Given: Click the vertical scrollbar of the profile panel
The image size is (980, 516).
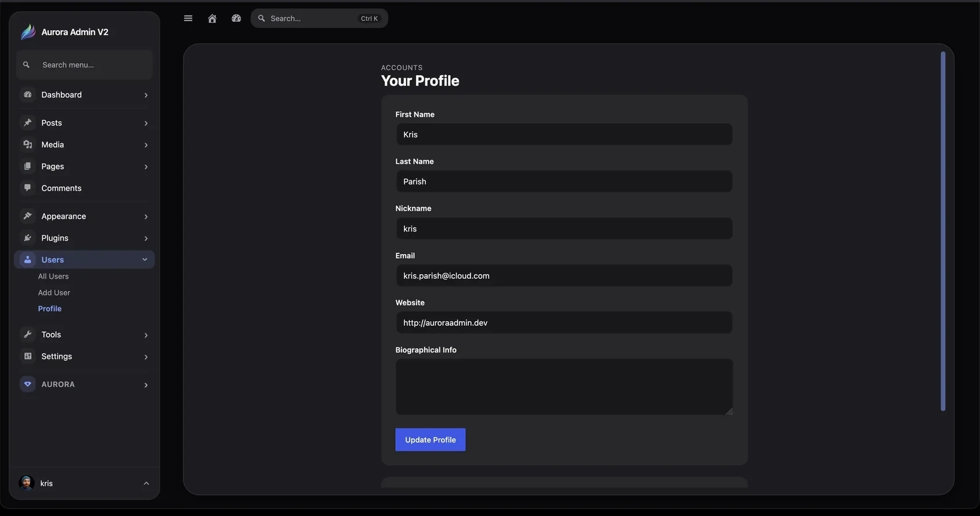Looking at the screenshot, I should (943, 231).
